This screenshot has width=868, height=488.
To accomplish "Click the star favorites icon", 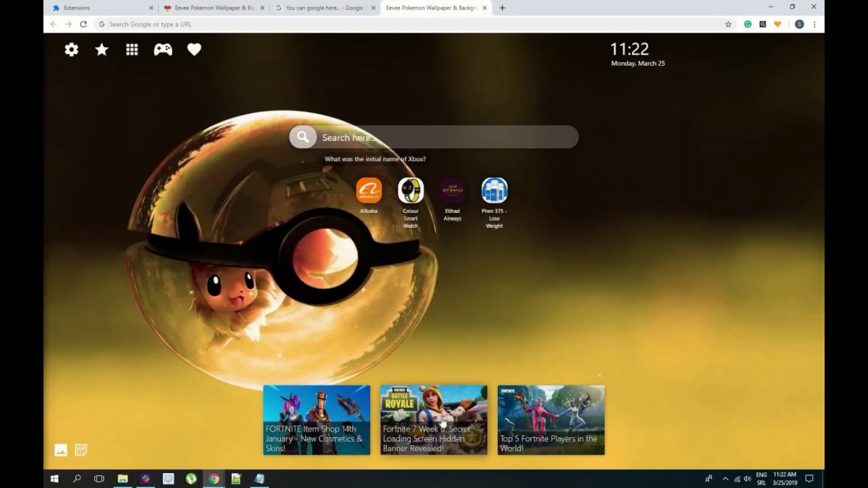I will (x=102, y=49).
